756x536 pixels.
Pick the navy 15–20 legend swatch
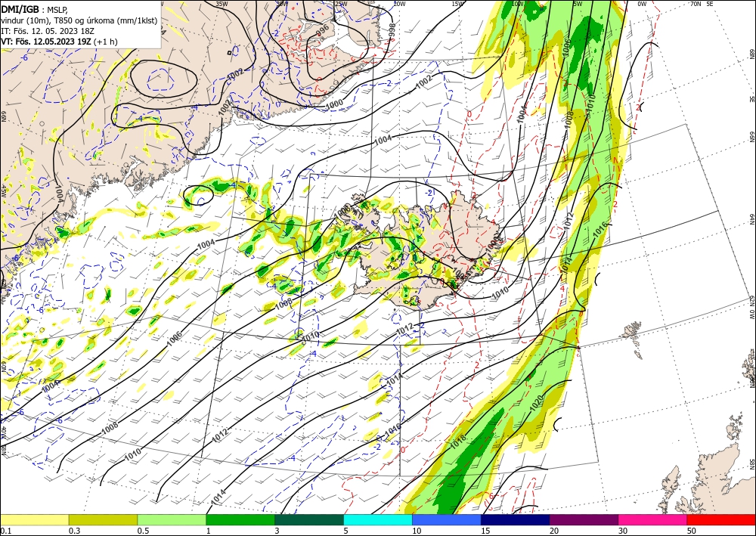[x=516, y=519]
